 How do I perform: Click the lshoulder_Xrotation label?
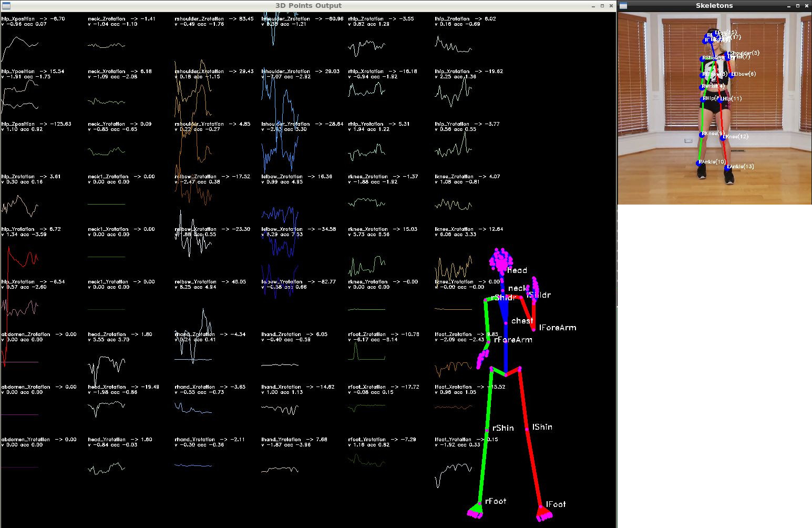(286, 71)
